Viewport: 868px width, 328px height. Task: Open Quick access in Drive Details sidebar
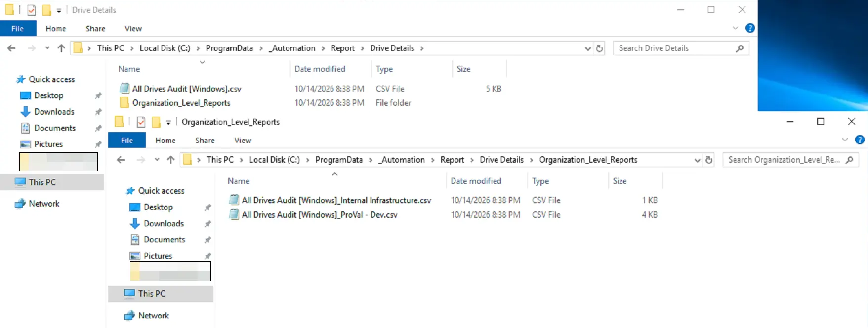(52, 79)
